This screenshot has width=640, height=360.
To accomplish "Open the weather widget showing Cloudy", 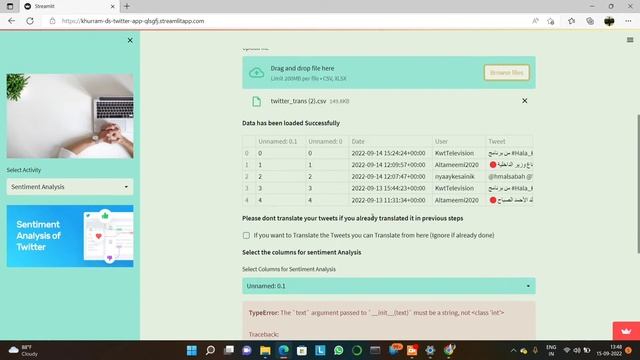I will [24, 350].
